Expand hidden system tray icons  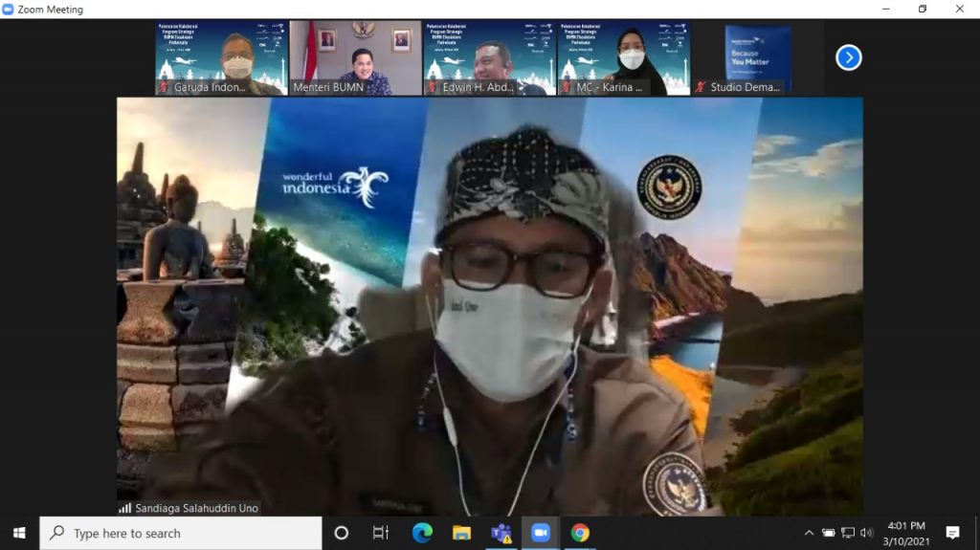click(x=809, y=533)
